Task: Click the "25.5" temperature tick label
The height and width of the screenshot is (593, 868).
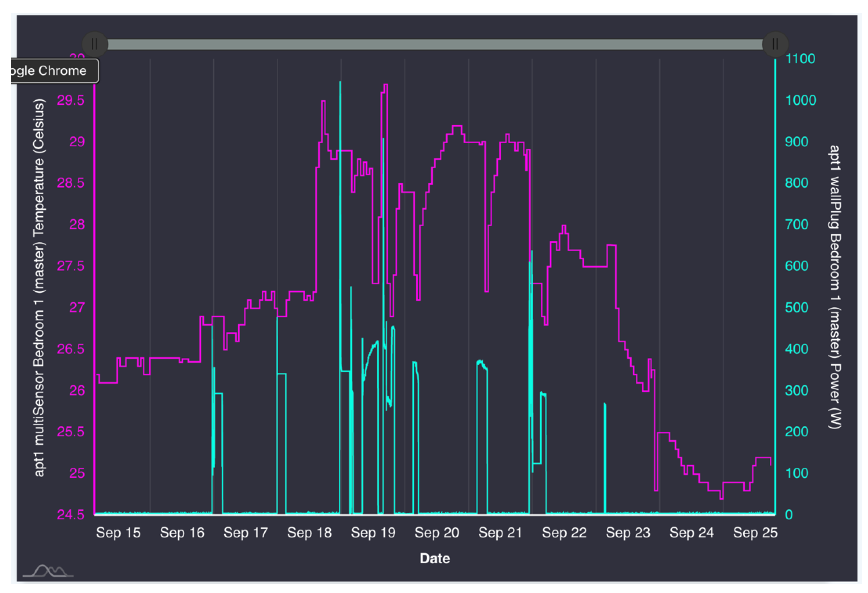Action: click(71, 432)
